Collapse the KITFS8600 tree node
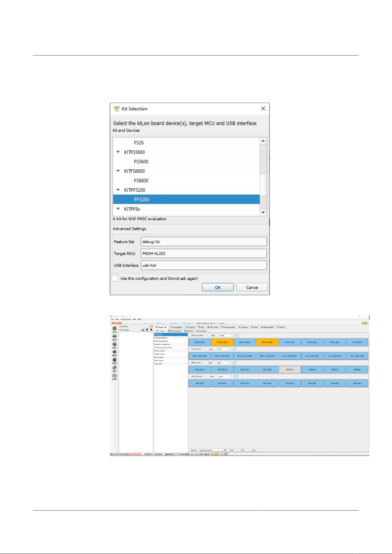Viewport: 392px width, 554px height. click(x=118, y=171)
